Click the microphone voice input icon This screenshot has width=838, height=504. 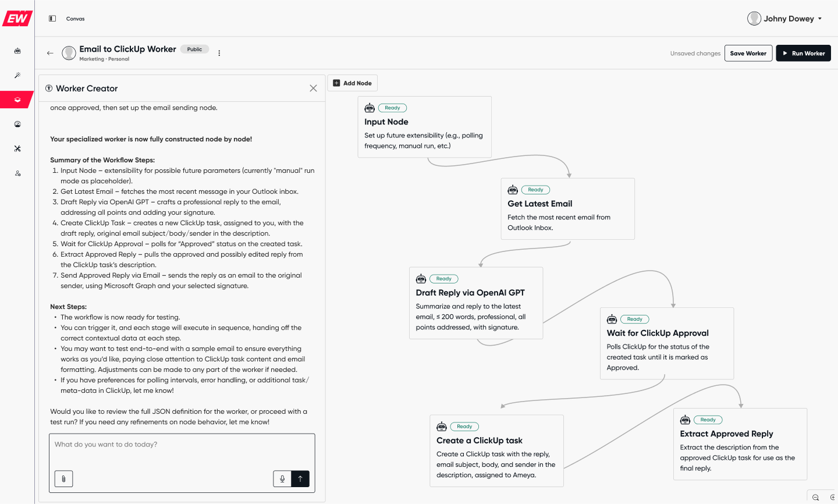282,479
